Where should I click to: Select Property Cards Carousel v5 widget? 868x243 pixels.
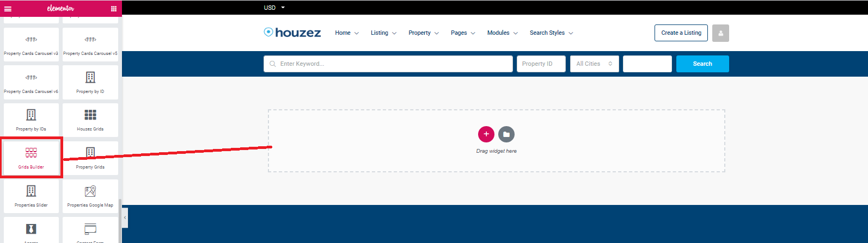[90, 45]
